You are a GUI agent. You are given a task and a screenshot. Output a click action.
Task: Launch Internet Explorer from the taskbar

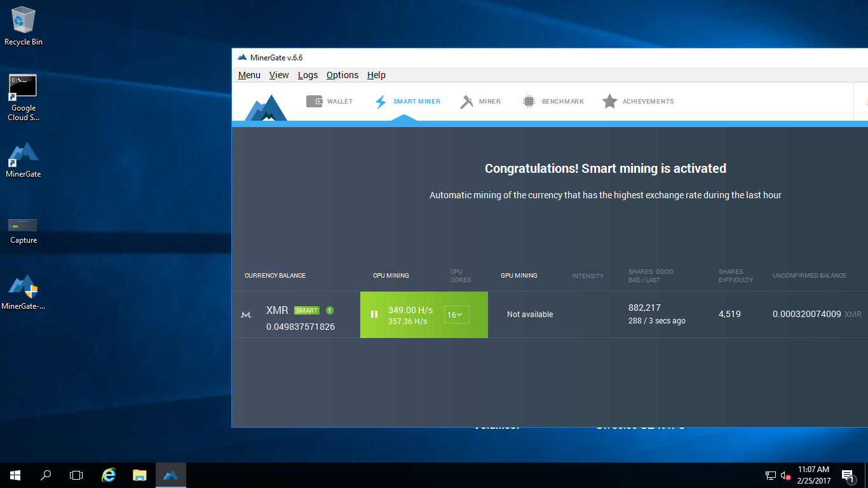tap(109, 475)
